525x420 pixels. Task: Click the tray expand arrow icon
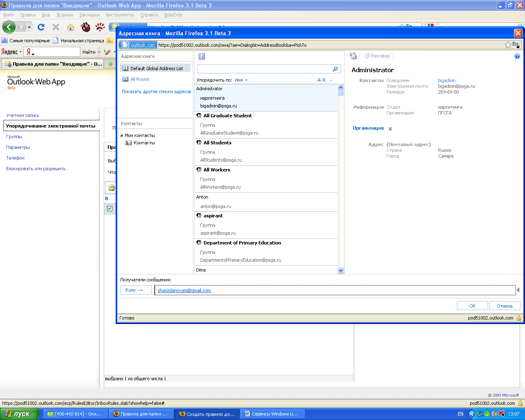pos(472,414)
